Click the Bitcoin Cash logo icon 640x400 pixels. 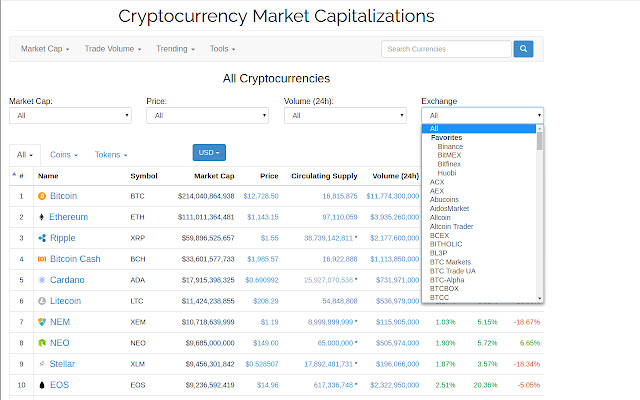pos(42,259)
